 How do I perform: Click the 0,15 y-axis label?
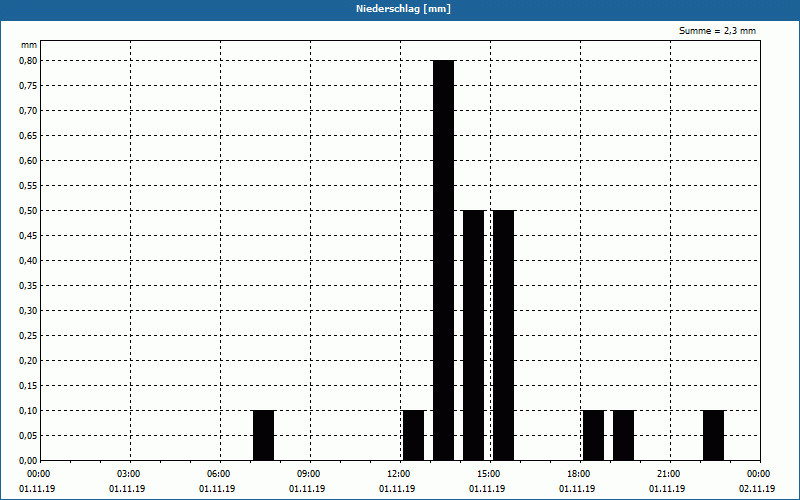[28, 386]
